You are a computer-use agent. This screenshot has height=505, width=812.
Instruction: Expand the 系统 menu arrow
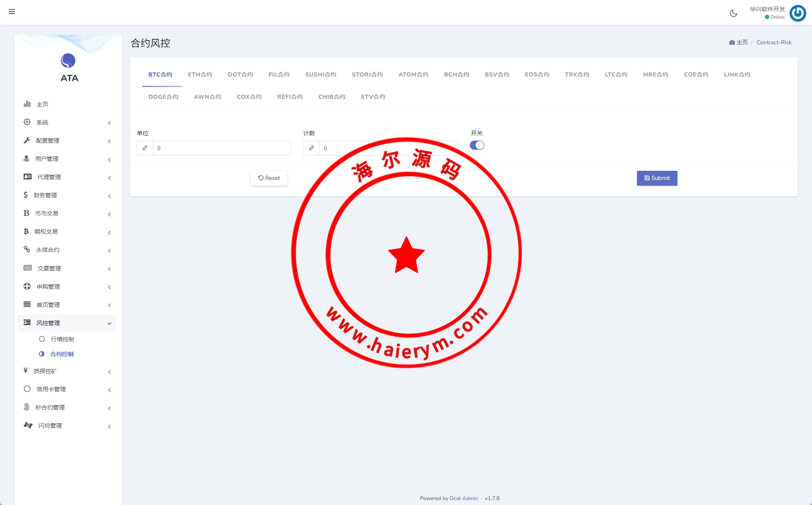pos(109,123)
